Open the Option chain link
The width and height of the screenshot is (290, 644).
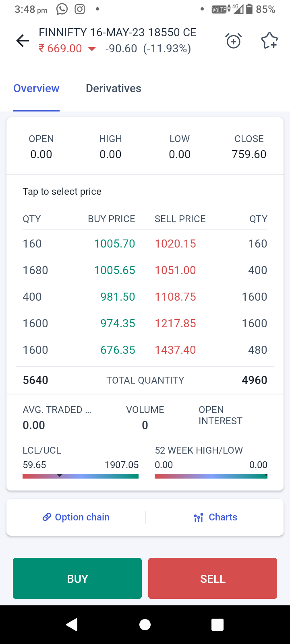pos(82,517)
